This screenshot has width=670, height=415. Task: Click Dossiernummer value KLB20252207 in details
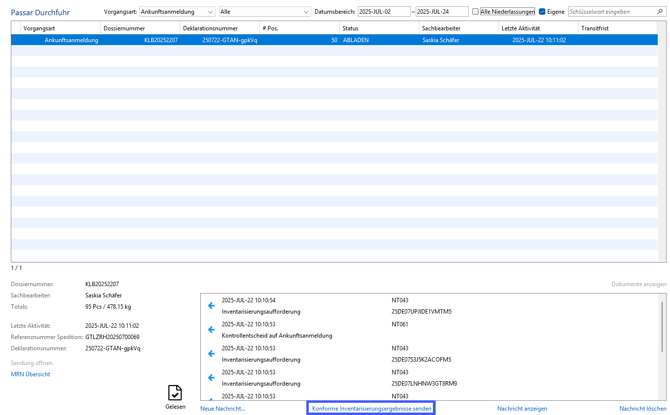pyautogui.click(x=102, y=284)
